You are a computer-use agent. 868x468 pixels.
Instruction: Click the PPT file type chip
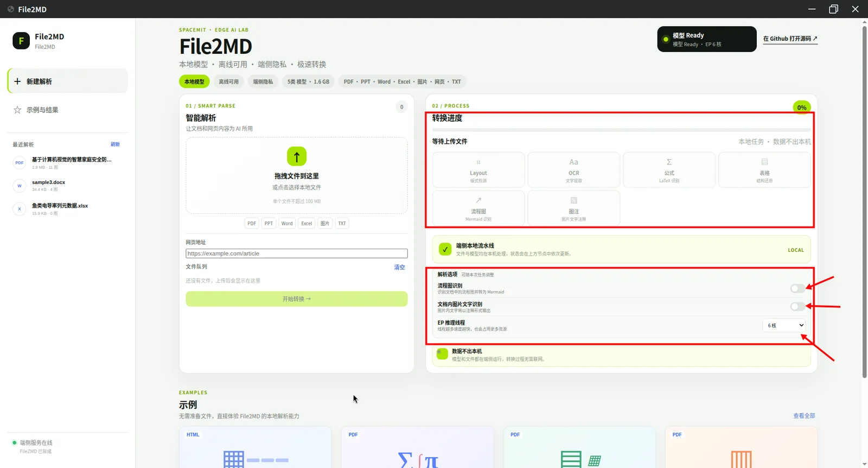tap(269, 223)
